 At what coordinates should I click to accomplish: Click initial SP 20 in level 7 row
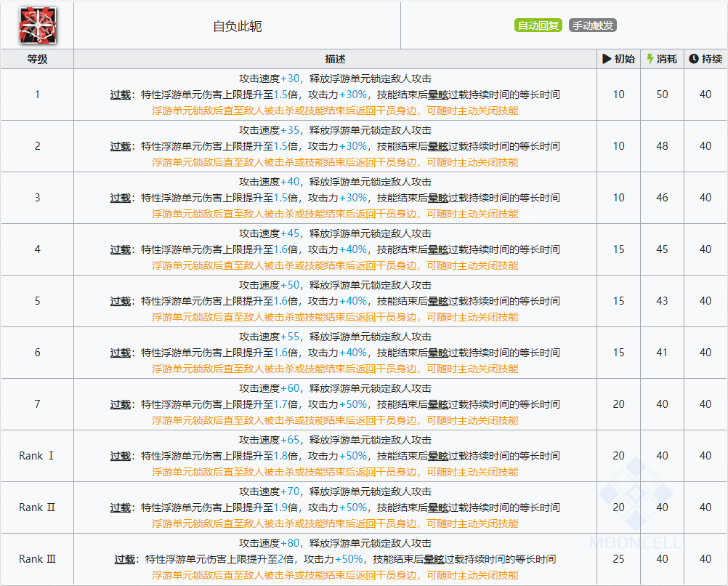[618, 404]
